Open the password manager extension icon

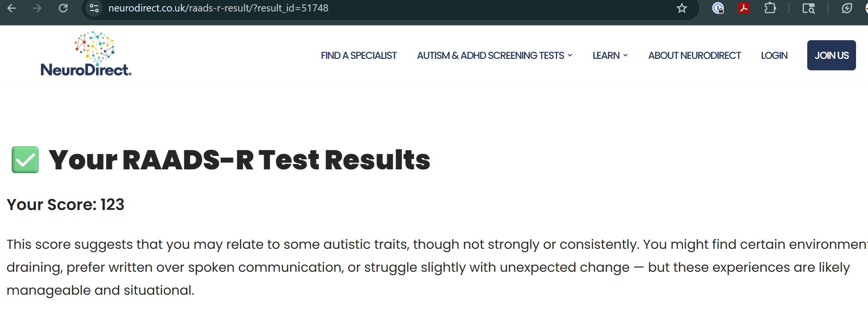pyautogui.click(x=718, y=8)
